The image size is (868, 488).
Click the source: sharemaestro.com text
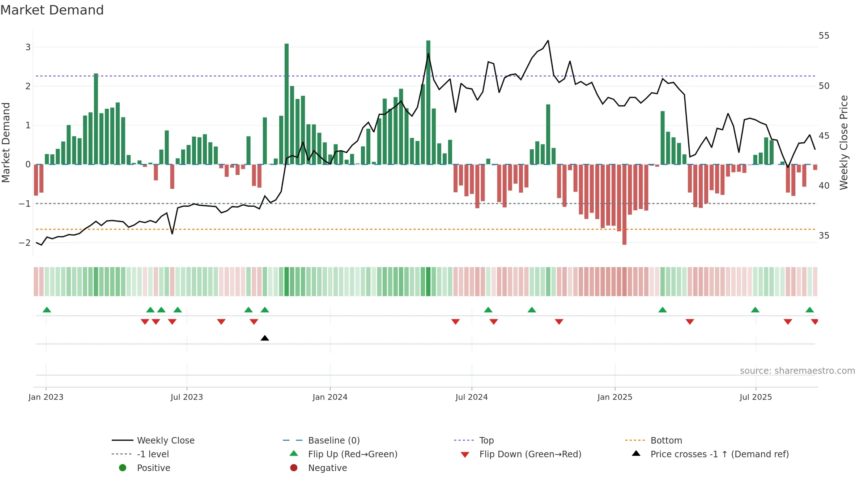(x=797, y=371)
